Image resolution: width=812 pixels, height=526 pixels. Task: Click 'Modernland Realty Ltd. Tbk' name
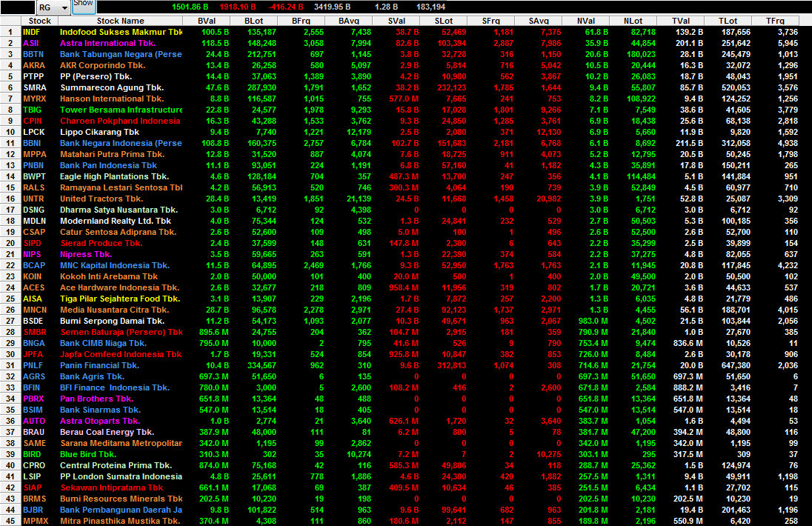tap(116, 221)
